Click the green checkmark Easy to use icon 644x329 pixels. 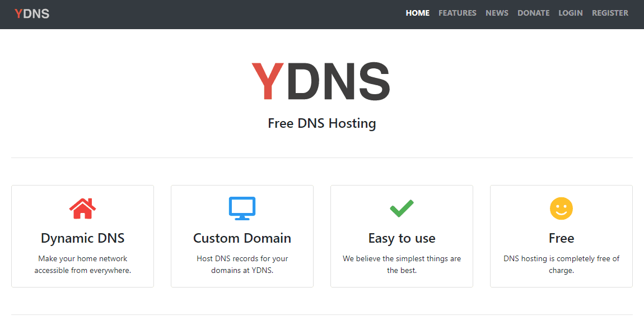(x=402, y=208)
